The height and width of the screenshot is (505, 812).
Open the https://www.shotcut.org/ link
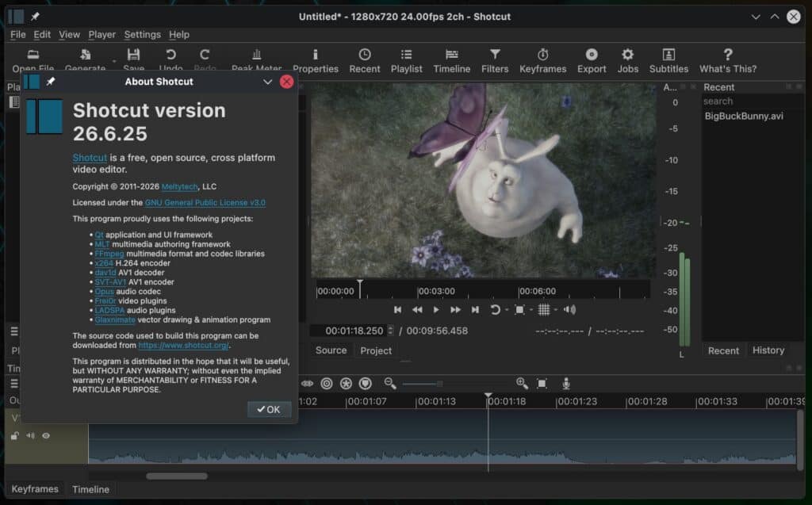tap(183, 345)
